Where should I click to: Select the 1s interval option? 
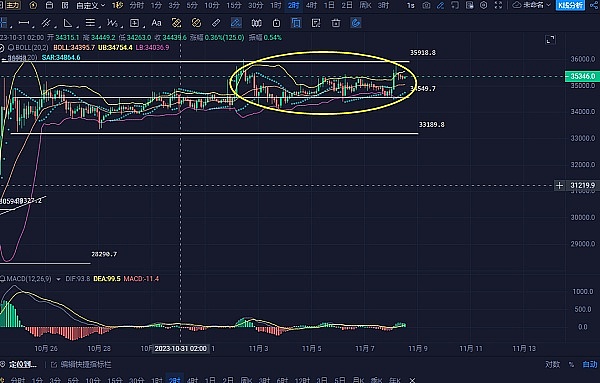pyautogui.click(x=411, y=5)
